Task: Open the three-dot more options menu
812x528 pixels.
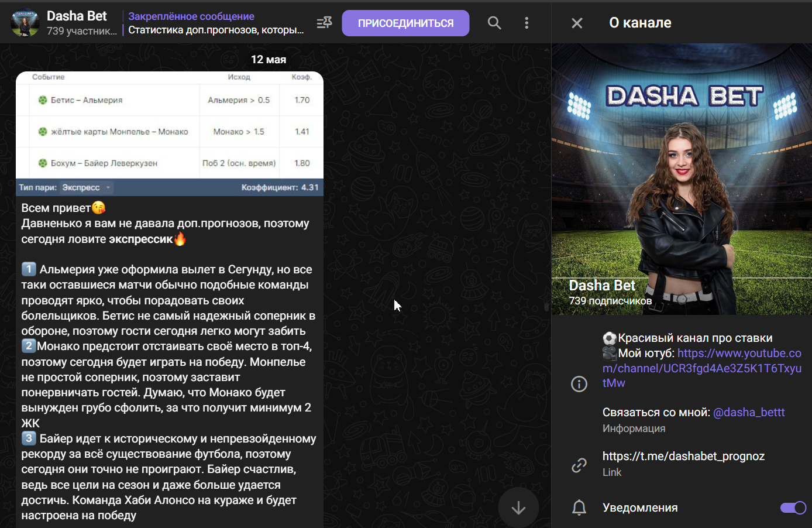Action: click(527, 23)
